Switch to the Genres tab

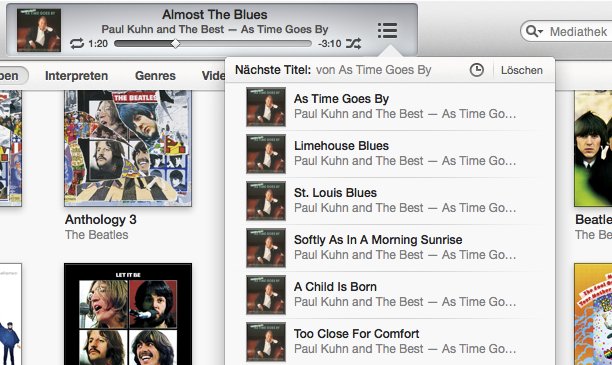coord(155,76)
